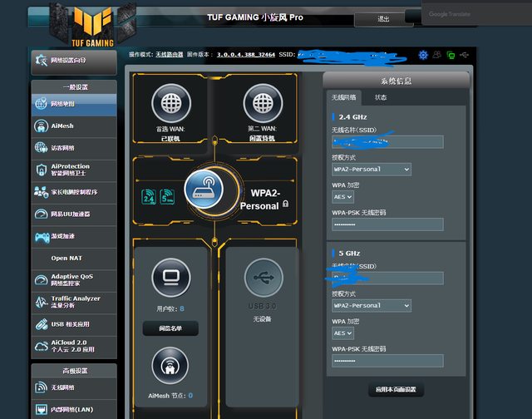Click the firmware version link 3.0.0.4.388_32464
The width and height of the screenshot is (532, 419).
[x=245, y=55]
